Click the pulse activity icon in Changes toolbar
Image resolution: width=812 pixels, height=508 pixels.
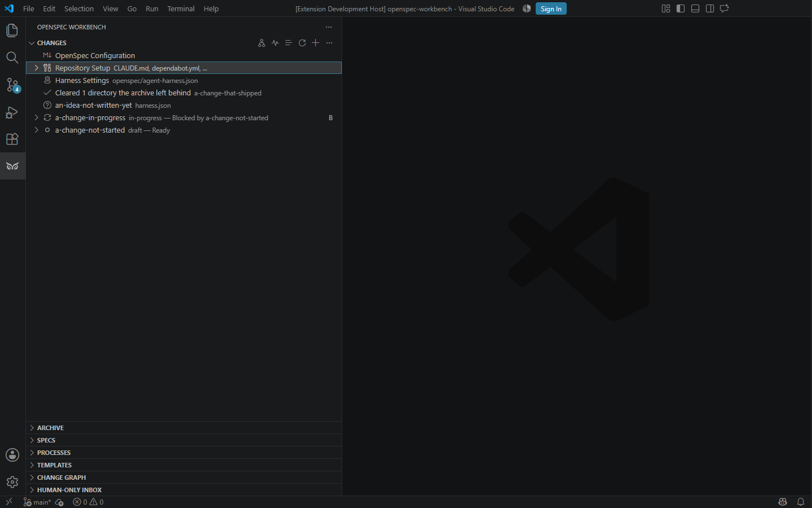tap(275, 43)
